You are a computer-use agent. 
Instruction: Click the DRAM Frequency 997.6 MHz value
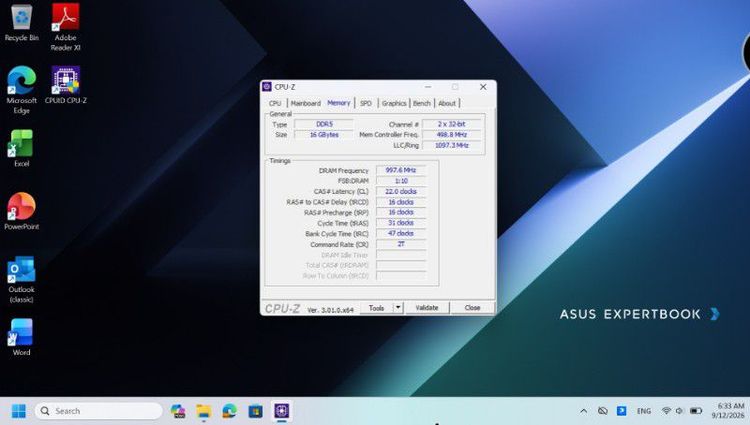[401, 170]
